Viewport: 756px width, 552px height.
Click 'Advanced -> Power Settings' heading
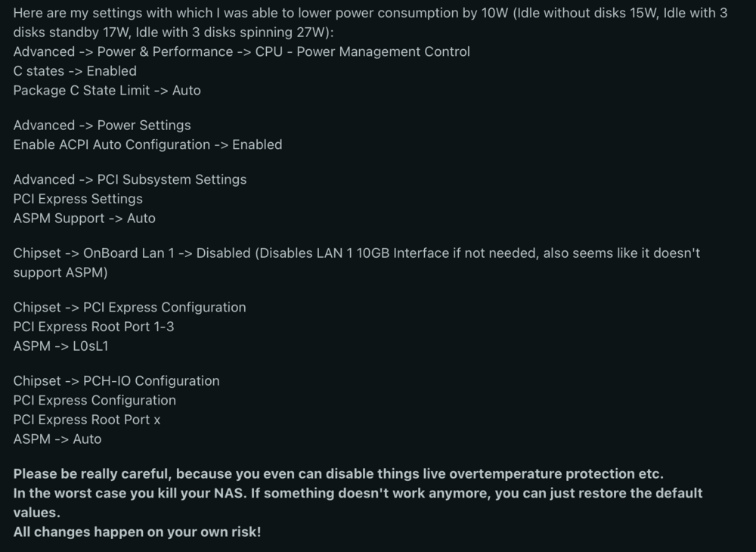pos(102,126)
